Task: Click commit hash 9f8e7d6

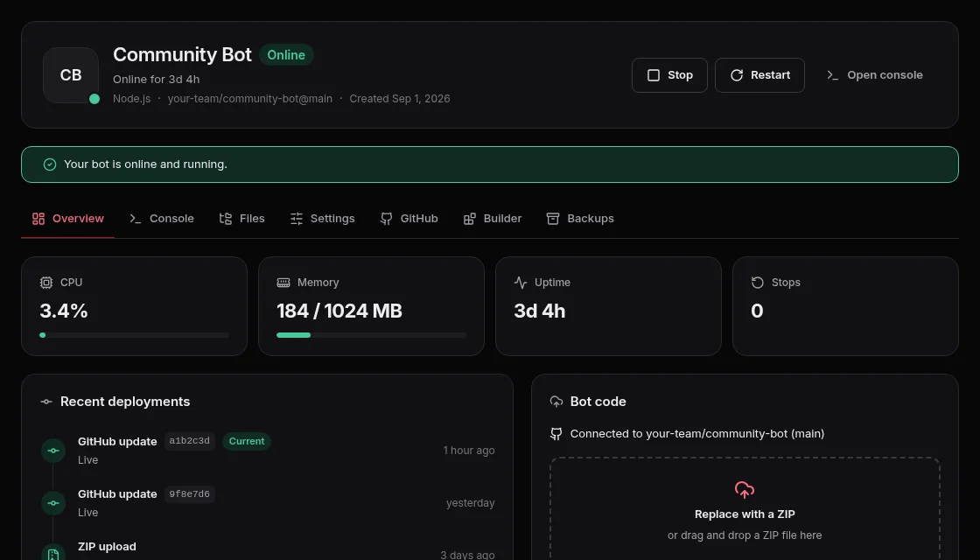Action: tap(189, 493)
